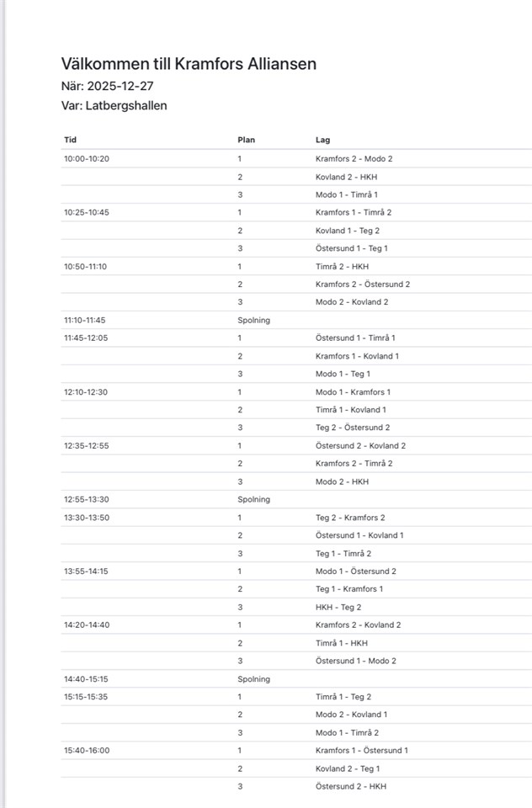Click the 'Tid' column header
The image size is (532, 808).
70,140
